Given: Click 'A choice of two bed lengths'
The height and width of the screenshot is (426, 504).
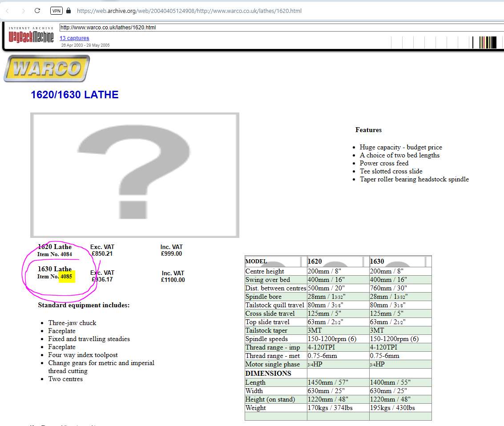Looking at the screenshot, I should tap(399, 155).
